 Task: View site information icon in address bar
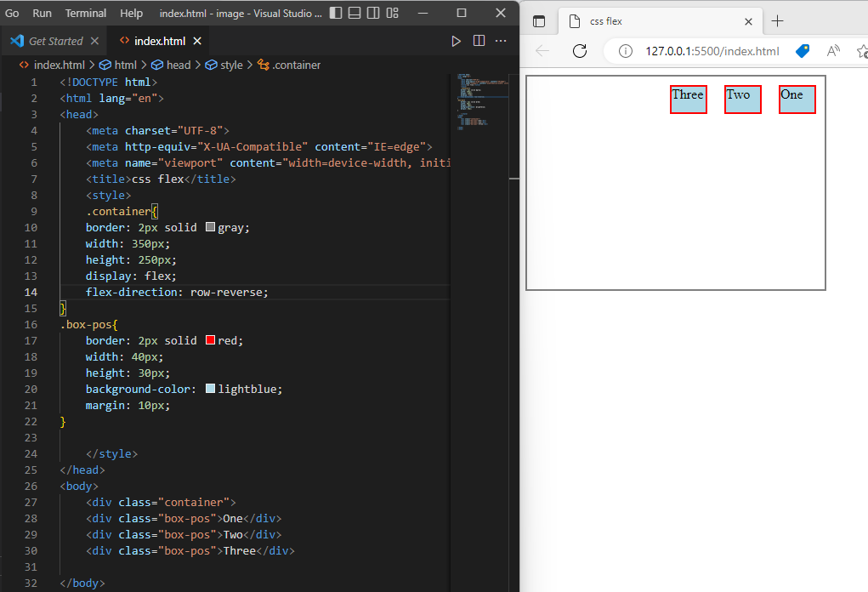pyautogui.click(x=626, y=52)
